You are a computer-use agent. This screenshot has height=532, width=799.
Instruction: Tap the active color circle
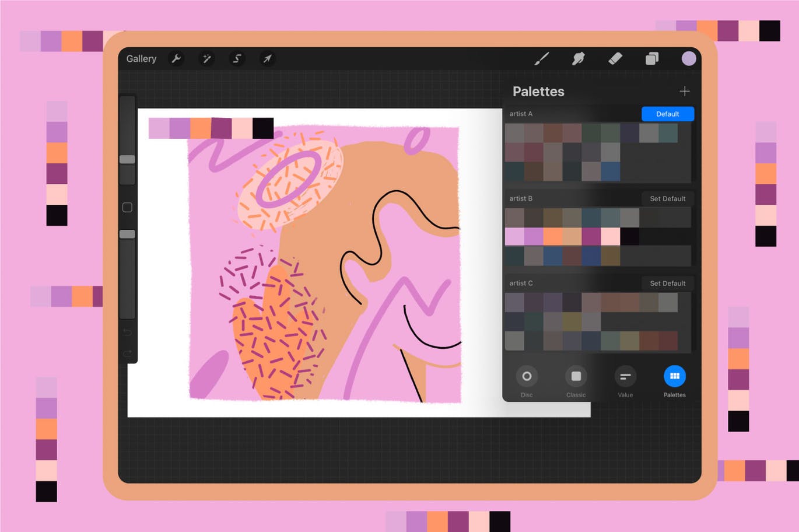pos(689,58)
